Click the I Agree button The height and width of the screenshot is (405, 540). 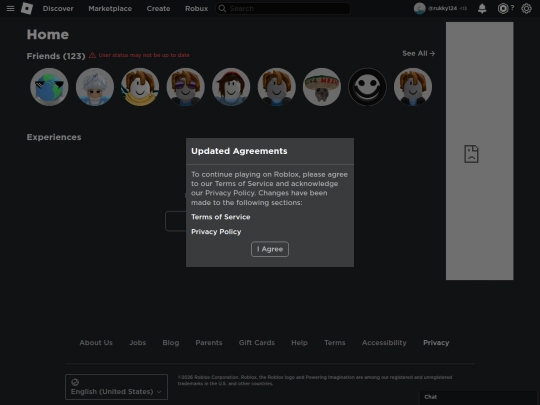[270, 249]
